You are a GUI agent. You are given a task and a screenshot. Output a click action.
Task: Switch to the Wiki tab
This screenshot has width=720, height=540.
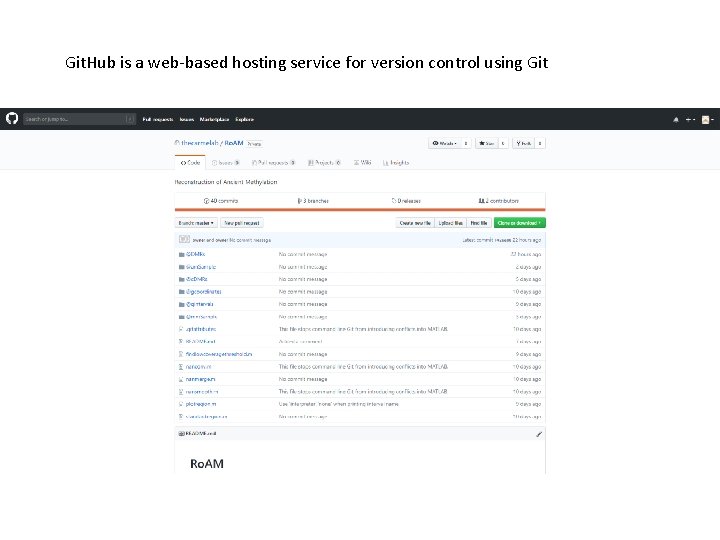pos(362,163)
